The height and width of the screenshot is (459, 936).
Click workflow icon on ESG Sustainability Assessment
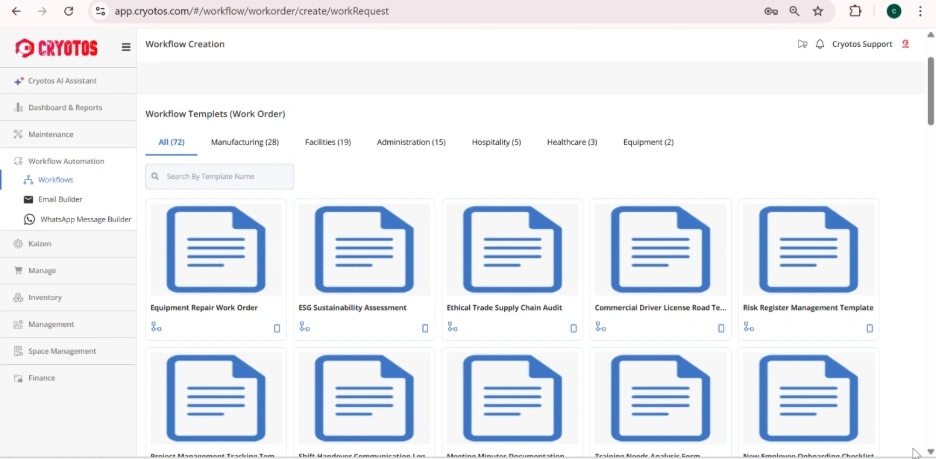304,327
